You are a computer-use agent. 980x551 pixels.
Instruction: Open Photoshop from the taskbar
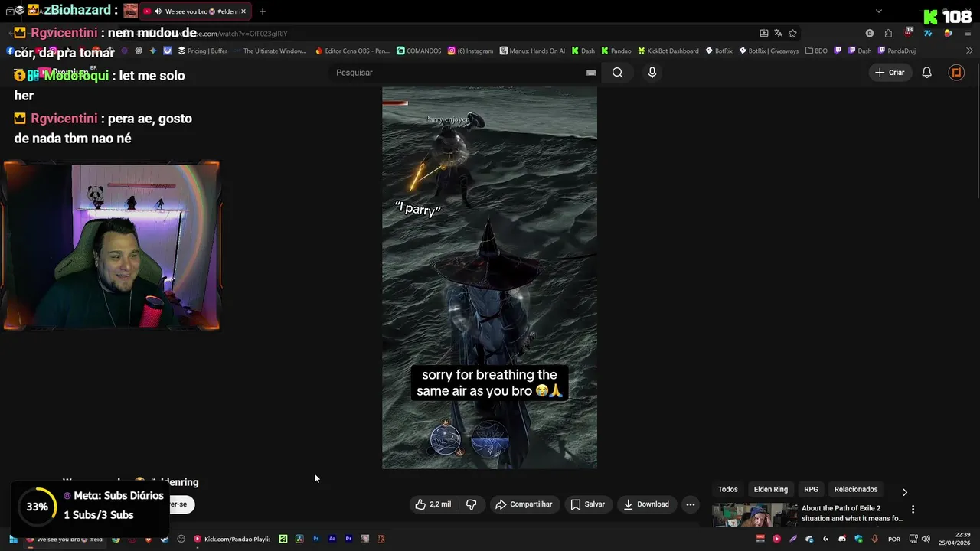(315, 540)
